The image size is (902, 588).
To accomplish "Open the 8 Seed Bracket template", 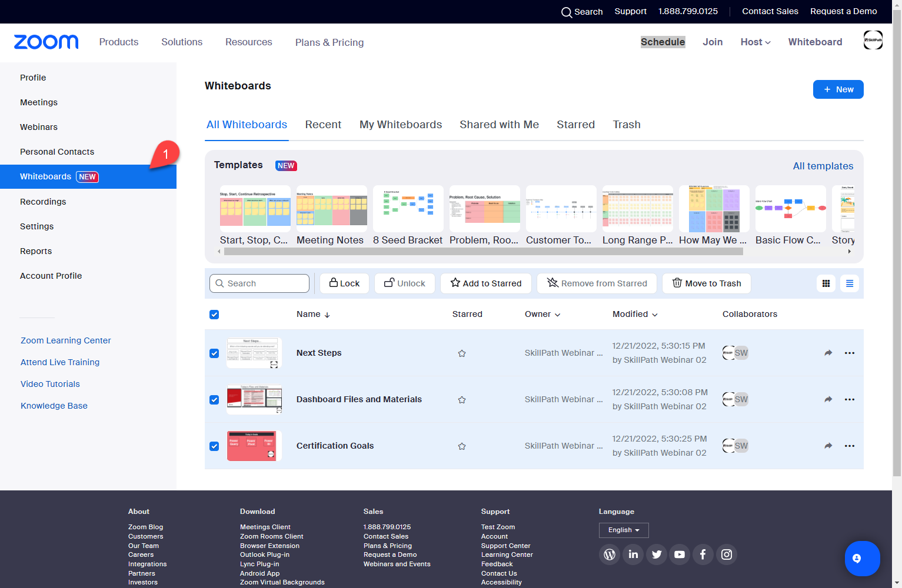I will tap(408, 215).
